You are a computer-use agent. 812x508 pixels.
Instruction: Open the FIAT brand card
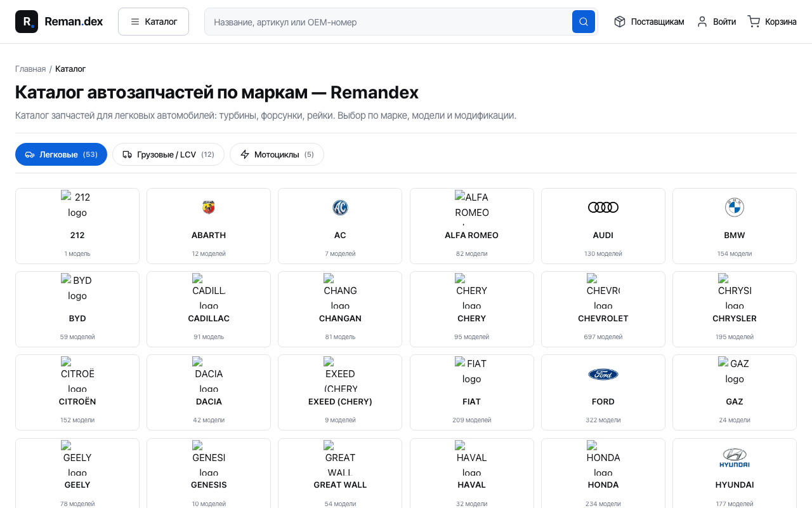[471, 392]
